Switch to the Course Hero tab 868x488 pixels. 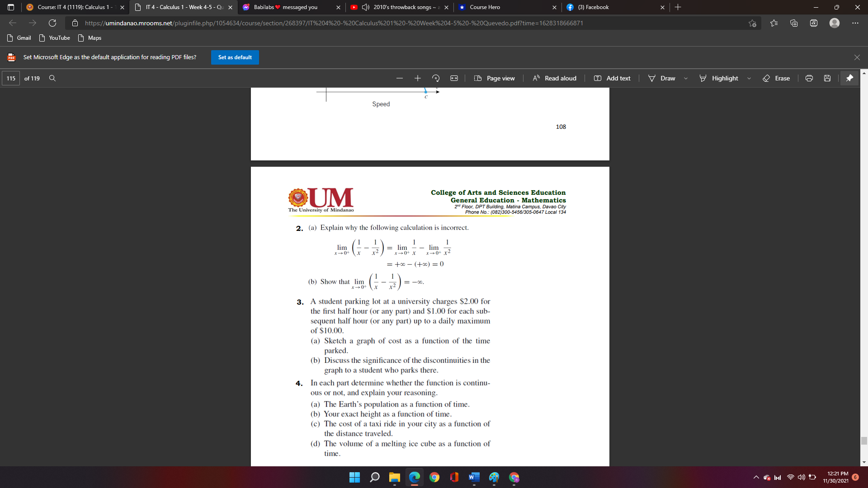tap(484, 7)
